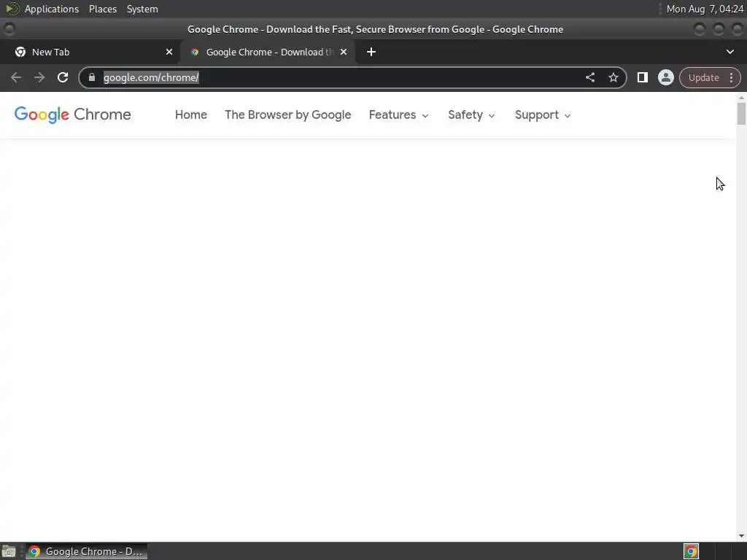Select the Google Chrome - Download tab
This screenshot has height=560, width=747.
268,52
